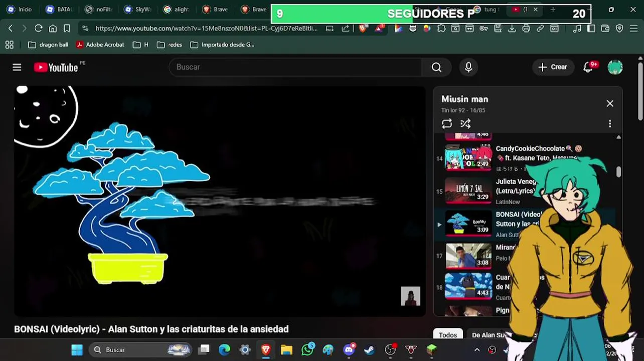
Task: Switch to the Inicio browser tab
Action: (20, 10)
